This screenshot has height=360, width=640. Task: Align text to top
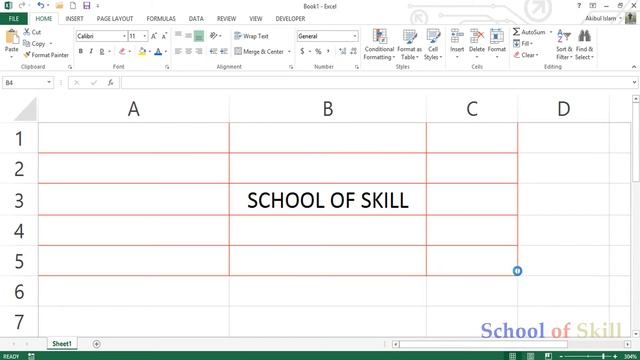(178, 36)
